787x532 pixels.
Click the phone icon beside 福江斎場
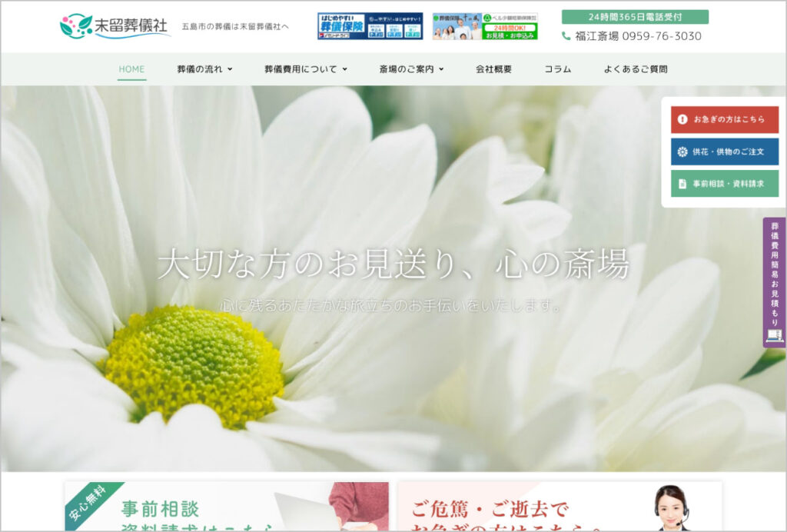point(566,36)
